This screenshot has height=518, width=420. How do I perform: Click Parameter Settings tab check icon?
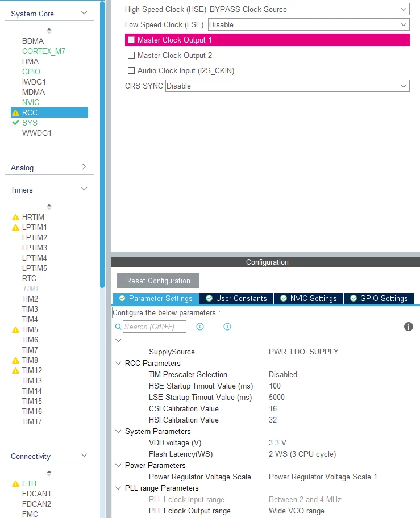[122, 298]
